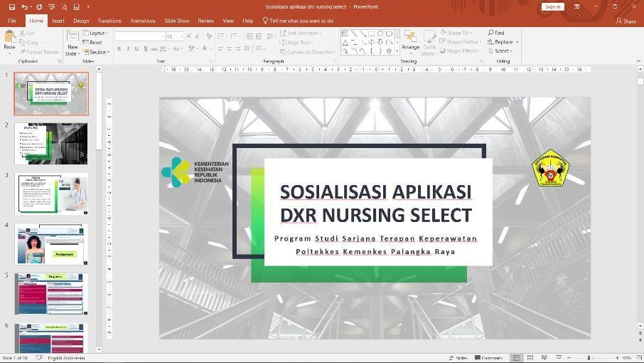This screenshot has width=644, height=363.
Task: Click English (Indonesia) language in status bar
Action: coord(66,358)
